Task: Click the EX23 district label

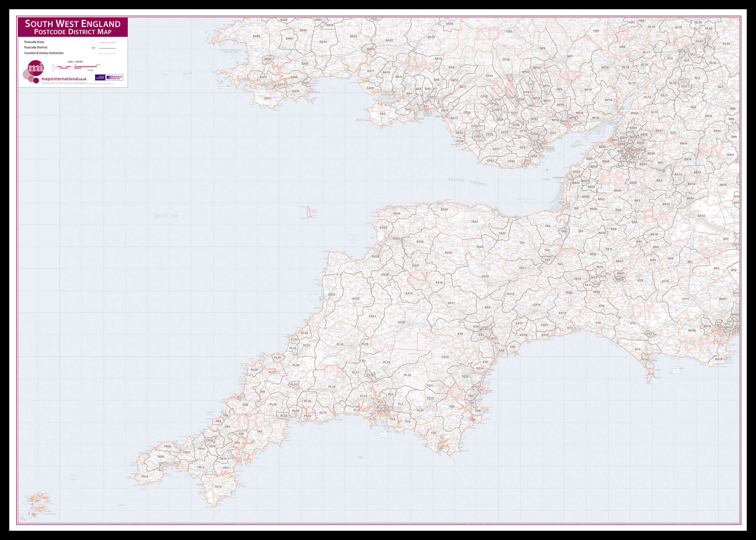Action: click(332, 294)
